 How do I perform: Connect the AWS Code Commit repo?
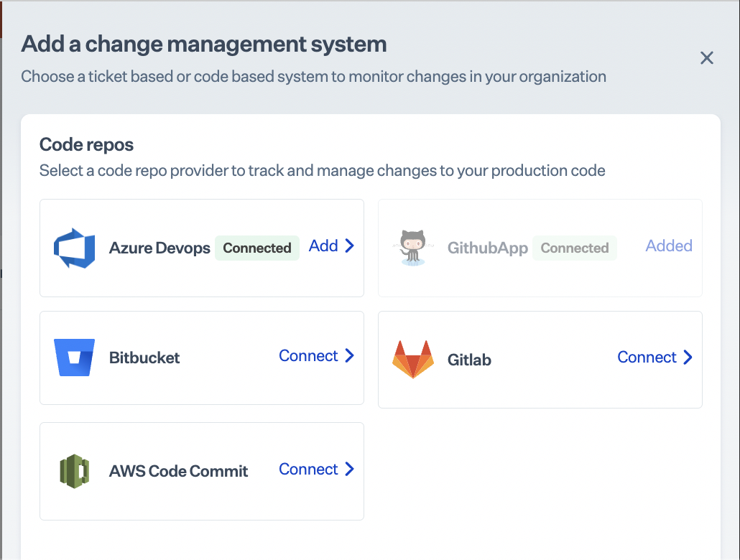pyautogui.click(x=308, y=470)
